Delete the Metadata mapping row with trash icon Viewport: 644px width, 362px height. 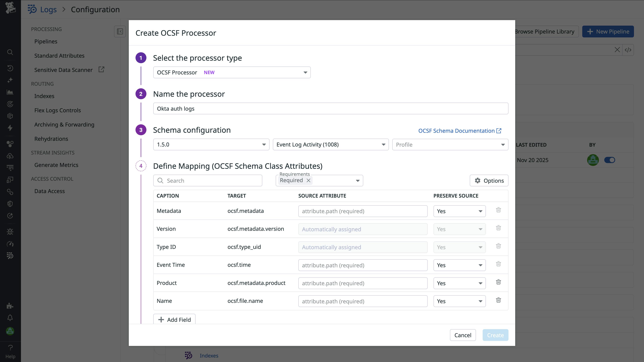498,210
